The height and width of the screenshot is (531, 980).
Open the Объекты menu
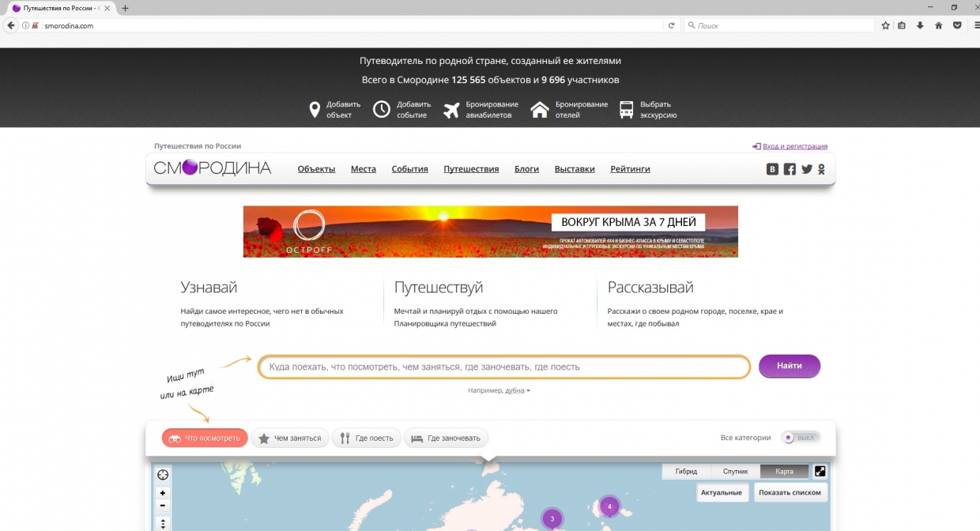[x=316, y=169]
